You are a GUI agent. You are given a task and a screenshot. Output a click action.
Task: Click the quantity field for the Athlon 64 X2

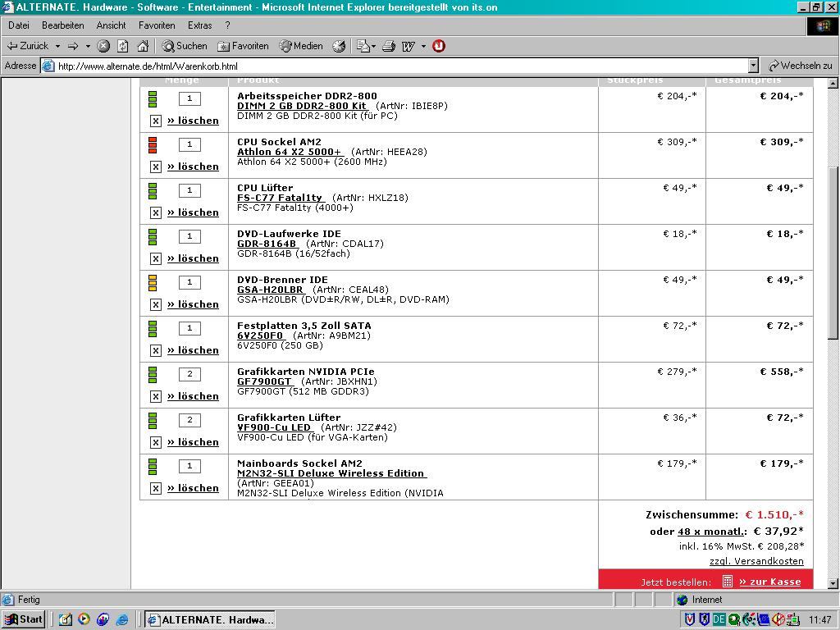click(189, 144)
